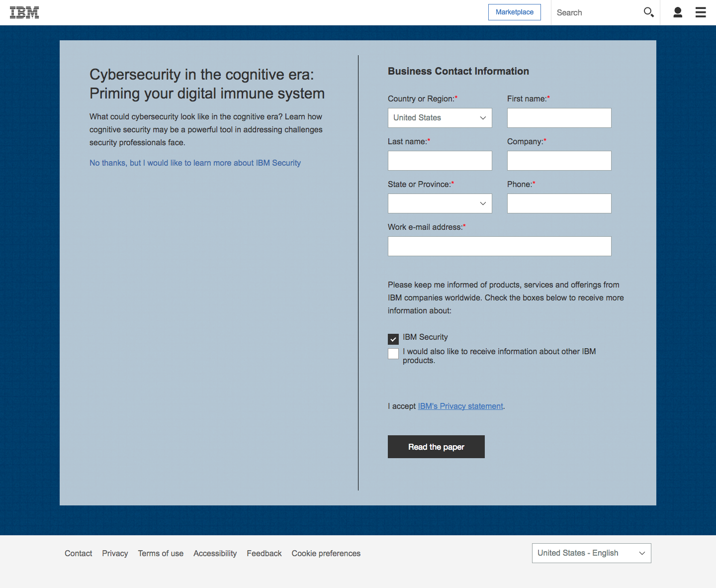Focus the Work e-mail address field

(x=499, y=246)
